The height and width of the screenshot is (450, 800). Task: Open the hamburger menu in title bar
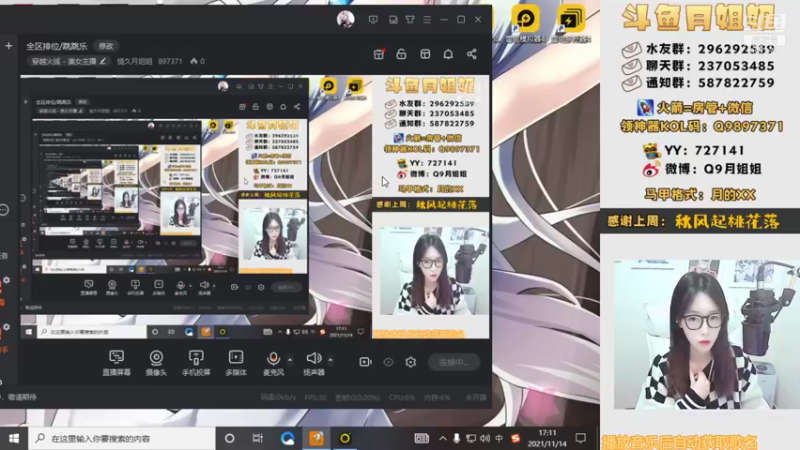(x=427, y=19)
